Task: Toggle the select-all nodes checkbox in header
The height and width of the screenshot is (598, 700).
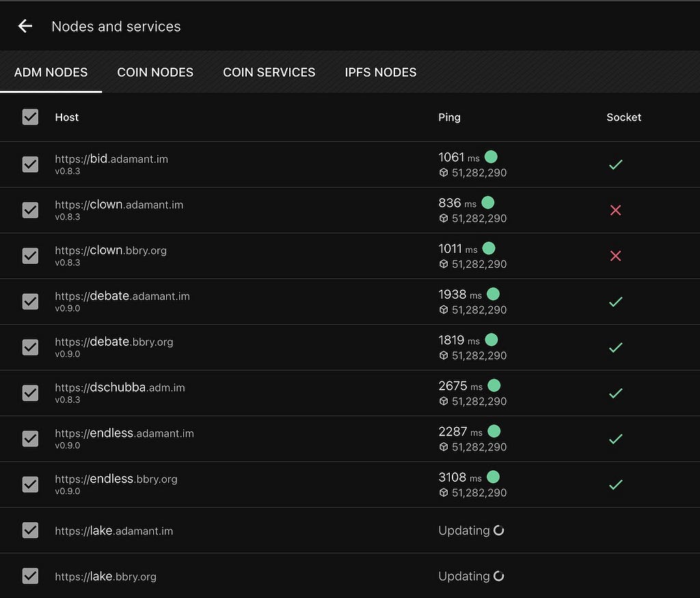Action: (x=30, y=118)
